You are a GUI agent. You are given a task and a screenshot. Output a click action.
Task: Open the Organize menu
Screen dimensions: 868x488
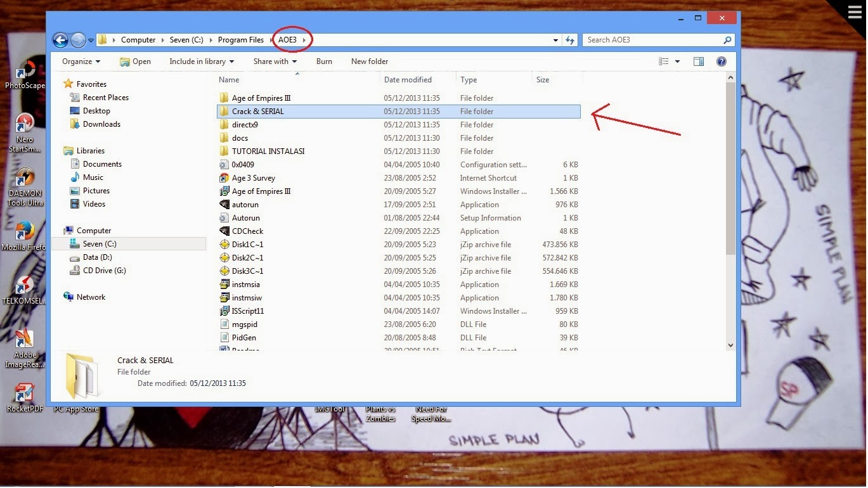pos(81,61)
